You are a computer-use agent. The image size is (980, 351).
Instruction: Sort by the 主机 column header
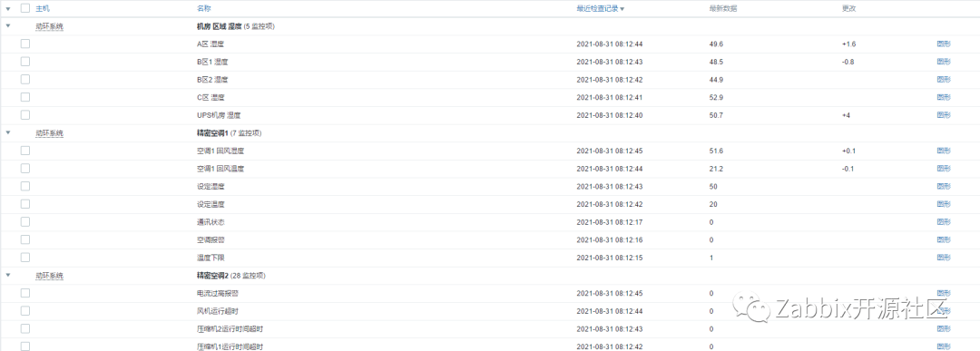pos(43,9)
